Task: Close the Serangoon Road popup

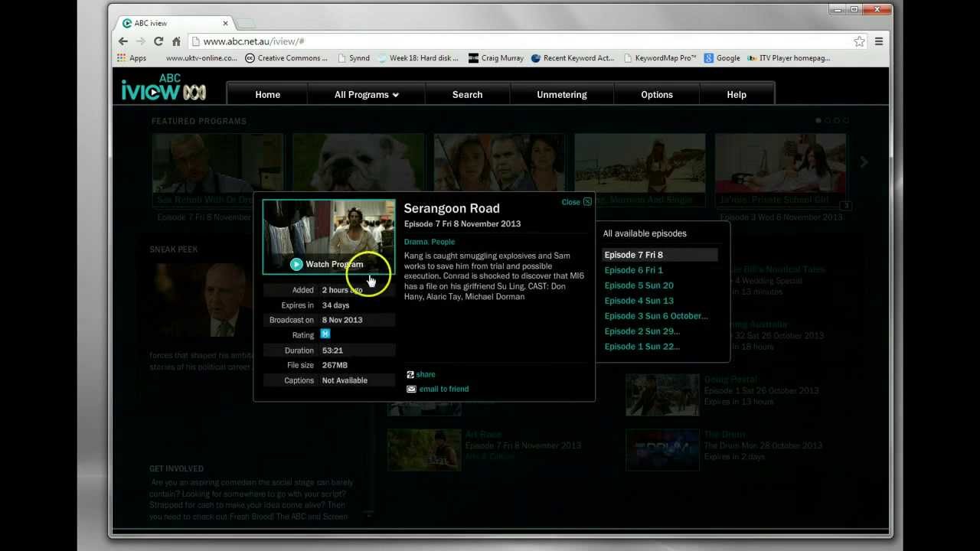Action: (x=577, y=202)
